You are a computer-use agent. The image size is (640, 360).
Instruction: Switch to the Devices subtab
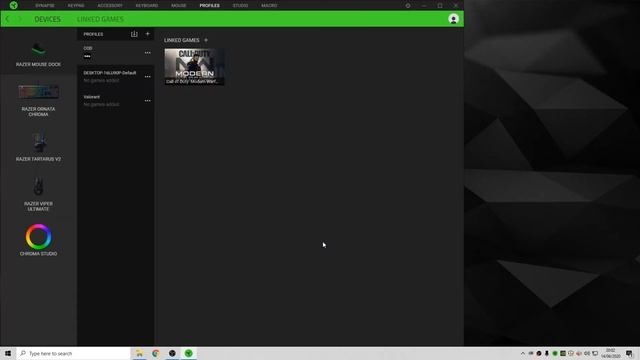[47, 19]
